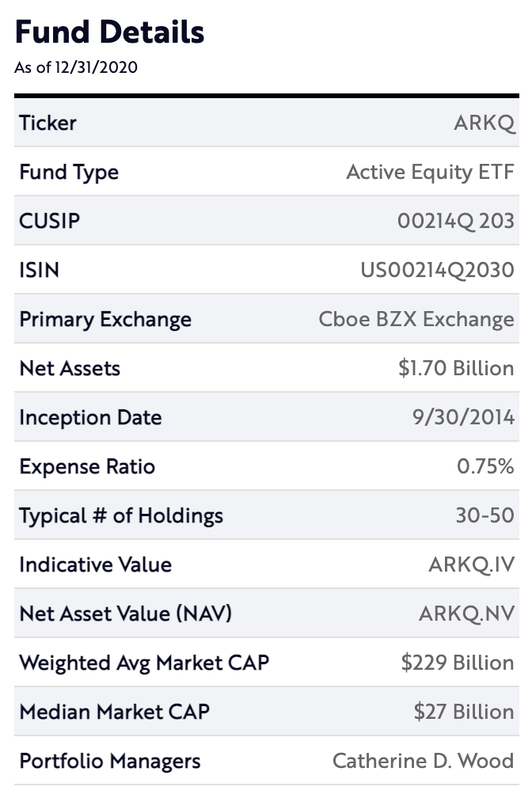Select the $229 Billion market cap value
532x798 pixels.
click(458, 663)
